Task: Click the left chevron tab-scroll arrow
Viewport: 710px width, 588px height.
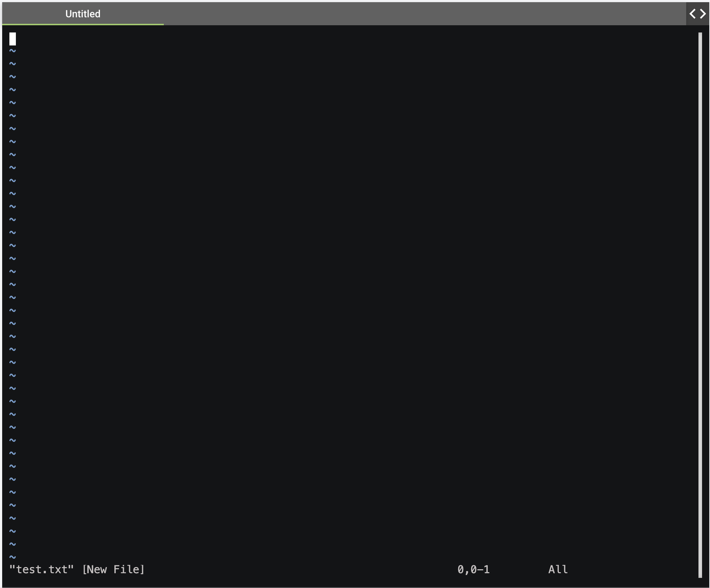Action: [692, 14]
